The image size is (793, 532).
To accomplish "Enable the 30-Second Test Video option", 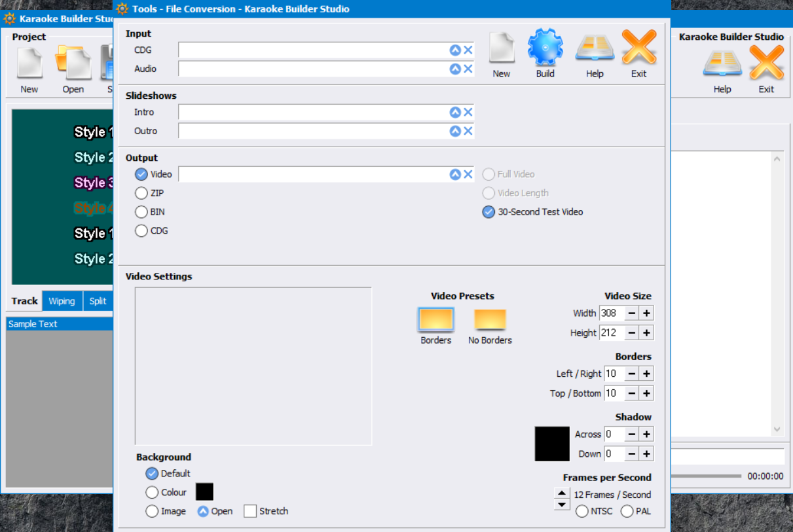I will click(489, 211).
